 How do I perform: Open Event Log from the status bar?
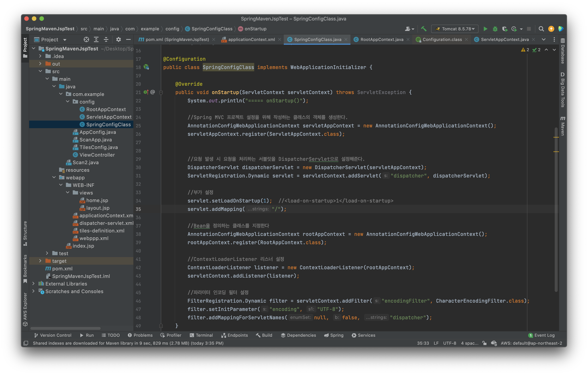tap(541, 335)
